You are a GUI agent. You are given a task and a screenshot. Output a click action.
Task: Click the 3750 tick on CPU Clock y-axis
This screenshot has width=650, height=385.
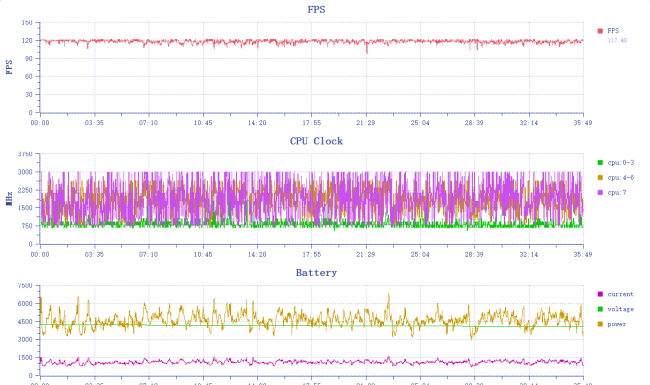(25, 154)
